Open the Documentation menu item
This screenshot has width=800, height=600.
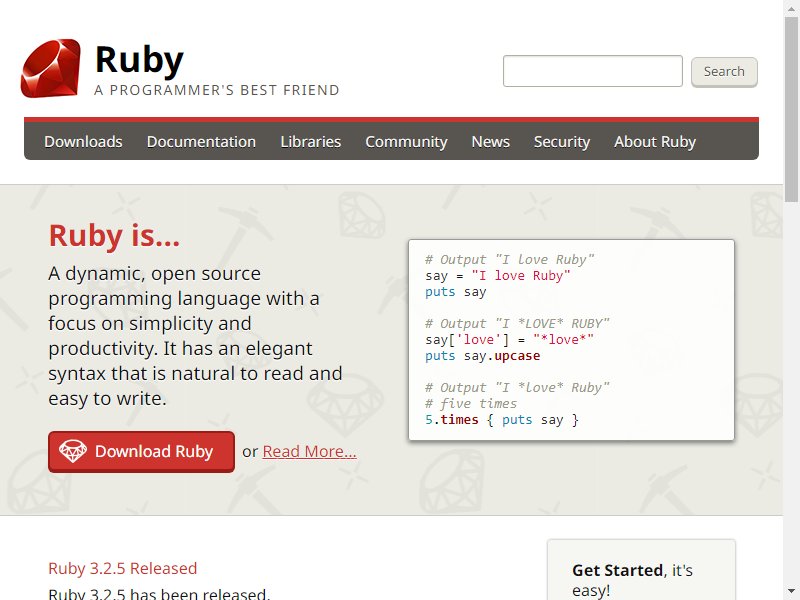tap(202, 141)
